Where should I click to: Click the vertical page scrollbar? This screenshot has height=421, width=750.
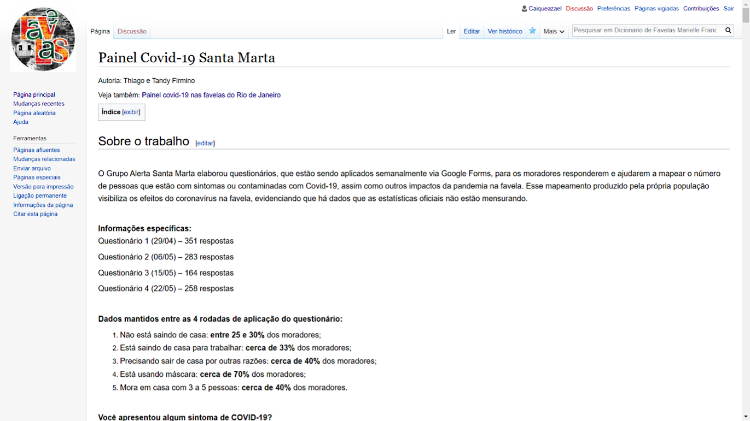[744, 200]
